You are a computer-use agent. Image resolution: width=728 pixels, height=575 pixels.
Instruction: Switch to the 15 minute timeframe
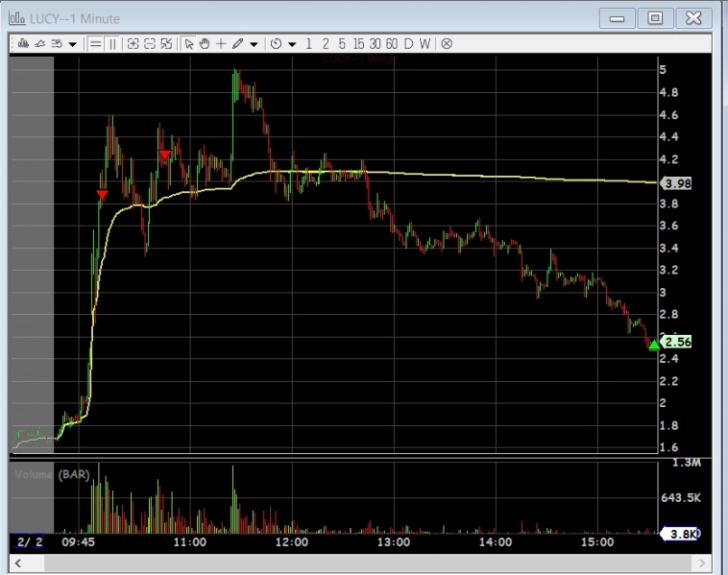tap(358, 43)
